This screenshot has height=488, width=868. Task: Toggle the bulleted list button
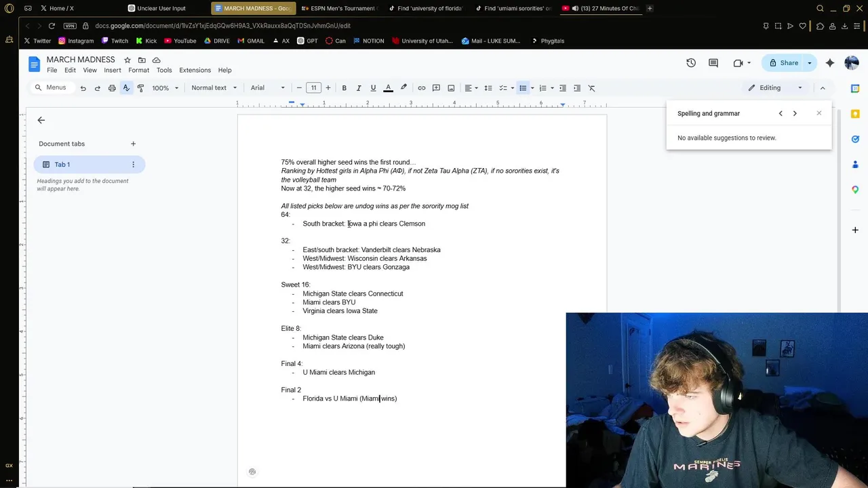[523, 88]
